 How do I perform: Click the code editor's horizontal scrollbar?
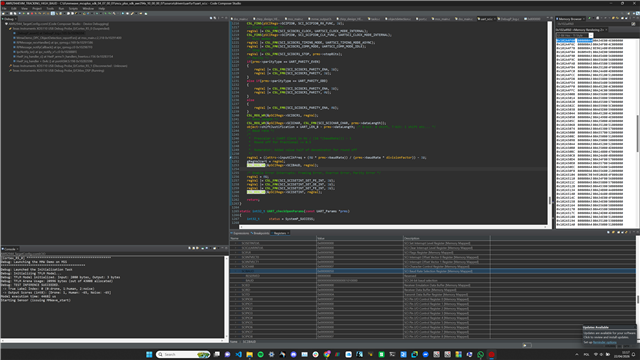[x=393, y=227]
